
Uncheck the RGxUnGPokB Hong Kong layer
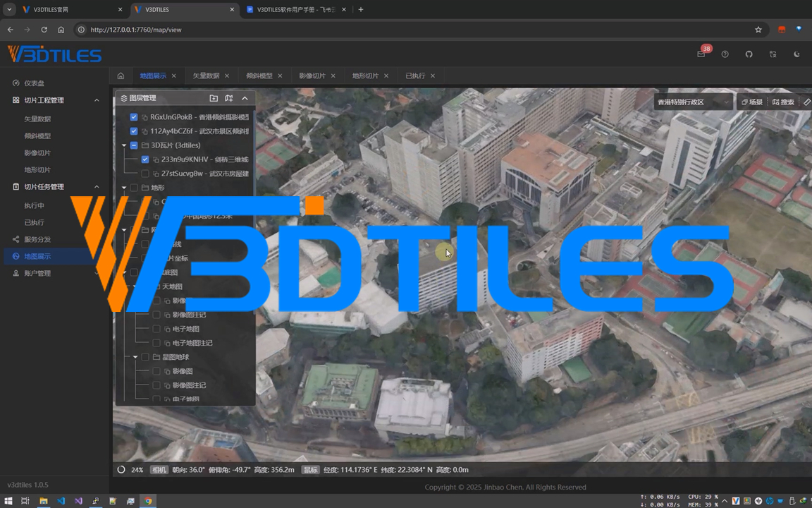(x=134, y=117)
